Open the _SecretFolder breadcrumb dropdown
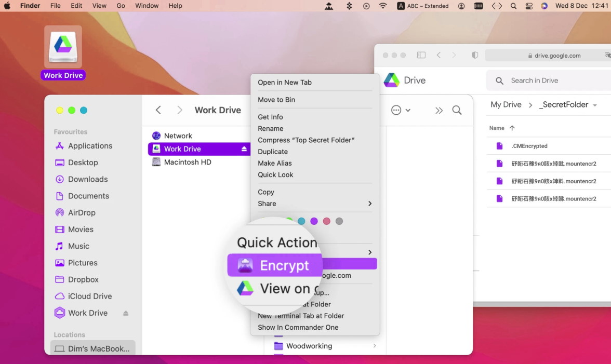Viewport: 611px width, 364px height. [594, 105]
